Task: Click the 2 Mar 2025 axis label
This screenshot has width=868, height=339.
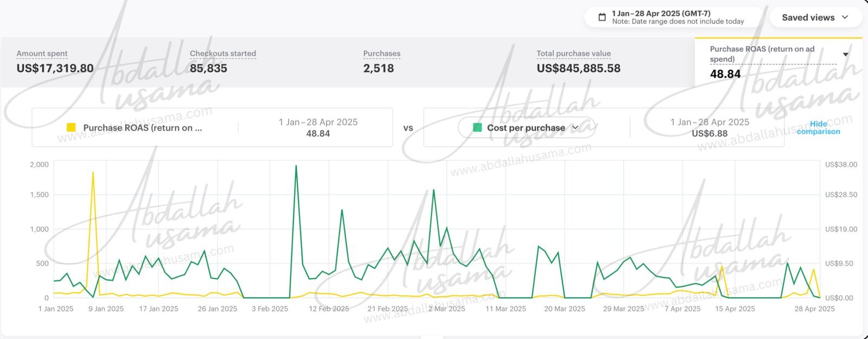Action: pyautogui.click(x=446, y=309)
